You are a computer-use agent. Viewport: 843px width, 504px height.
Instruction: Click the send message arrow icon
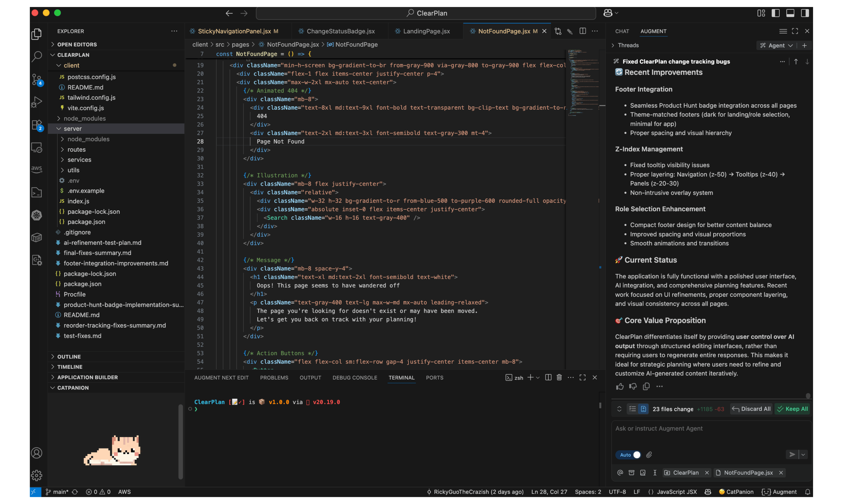coord(792,454)
